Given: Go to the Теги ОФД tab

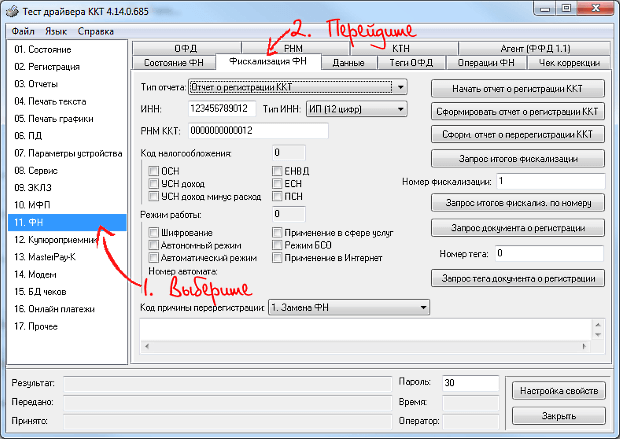Looking at the screenshot, I should click(412, 62).
